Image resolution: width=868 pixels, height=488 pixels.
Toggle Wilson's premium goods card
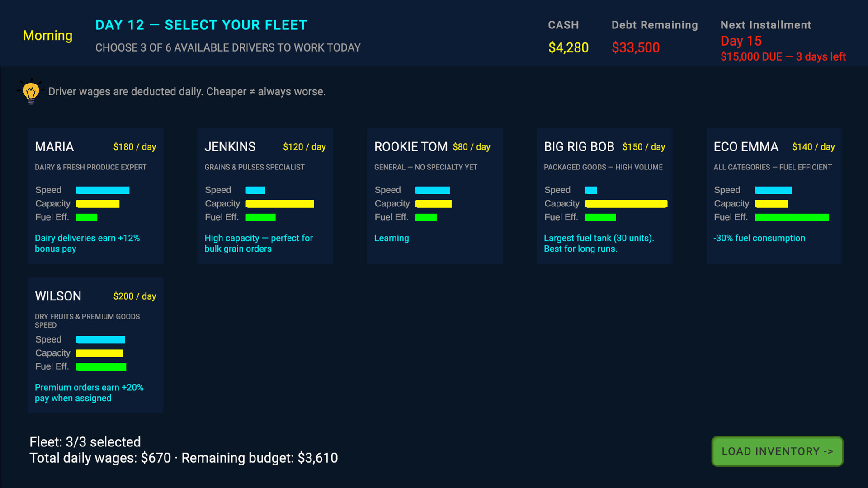(x=95, y=345)
